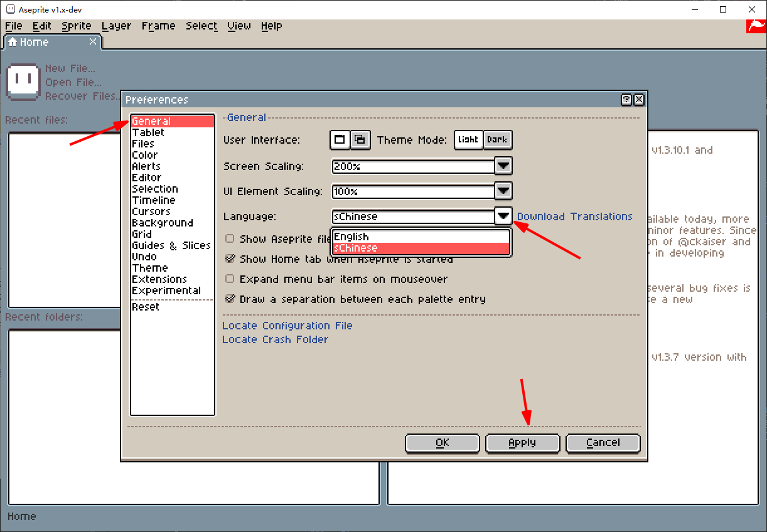Select Color in preferences sidebar
Viewport: 767px width, 532px height.
pyautogui.click(x=173, y=155)
